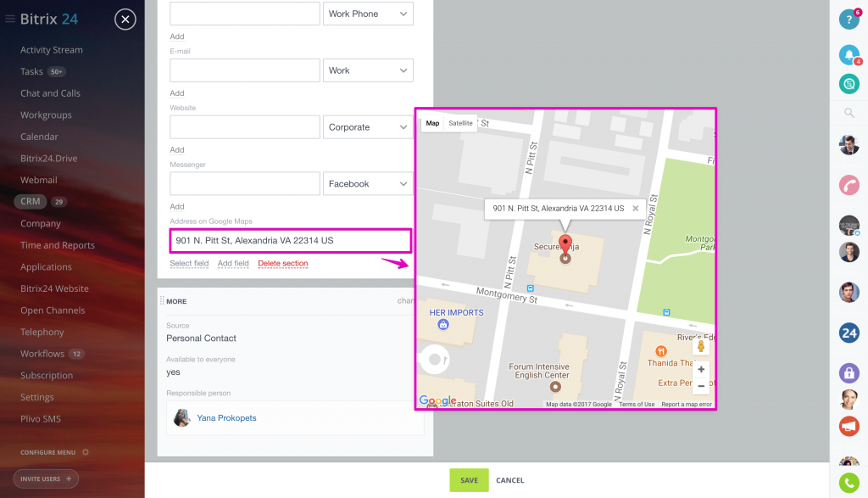Click the Website input field
The image size is (868, 498).
(245, 127)
